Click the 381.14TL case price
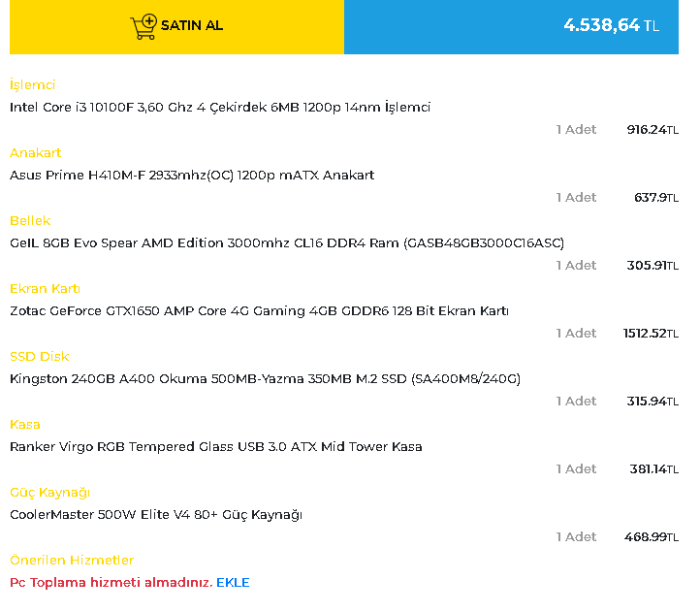Screen dimensions: 700x612 coord(654,469)
